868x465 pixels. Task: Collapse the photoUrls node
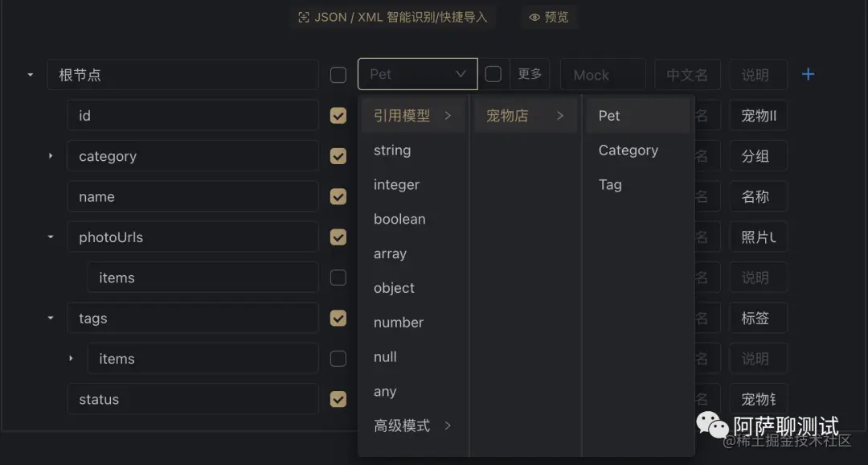coord(50,237)
